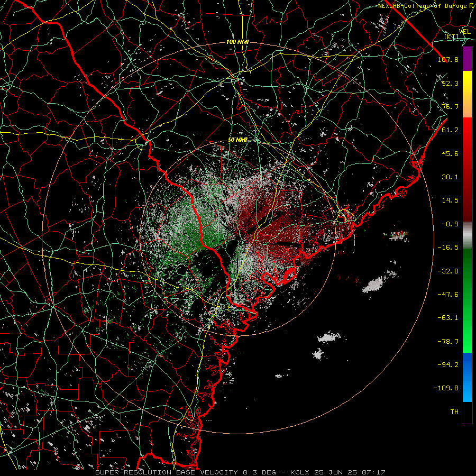The width and height of the screenshot is (476, 476).
Task: Click the VEL legend title
Action: pyautogui.click(x=464, y=32)
